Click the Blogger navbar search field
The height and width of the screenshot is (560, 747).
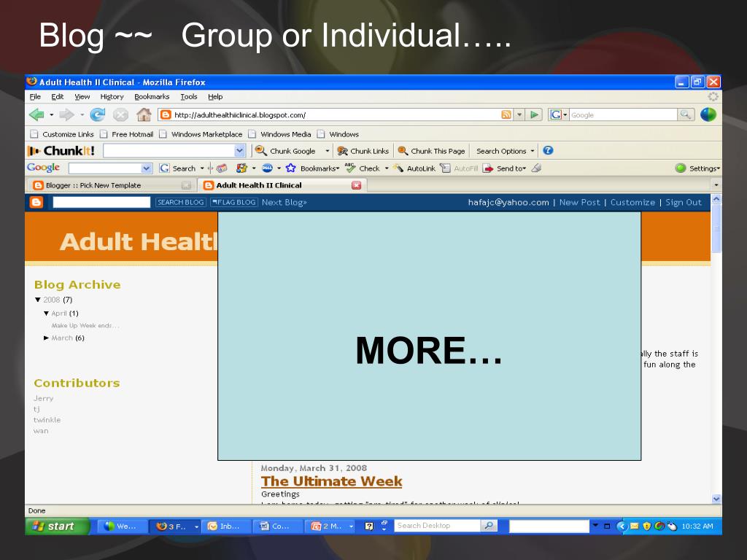101,203
